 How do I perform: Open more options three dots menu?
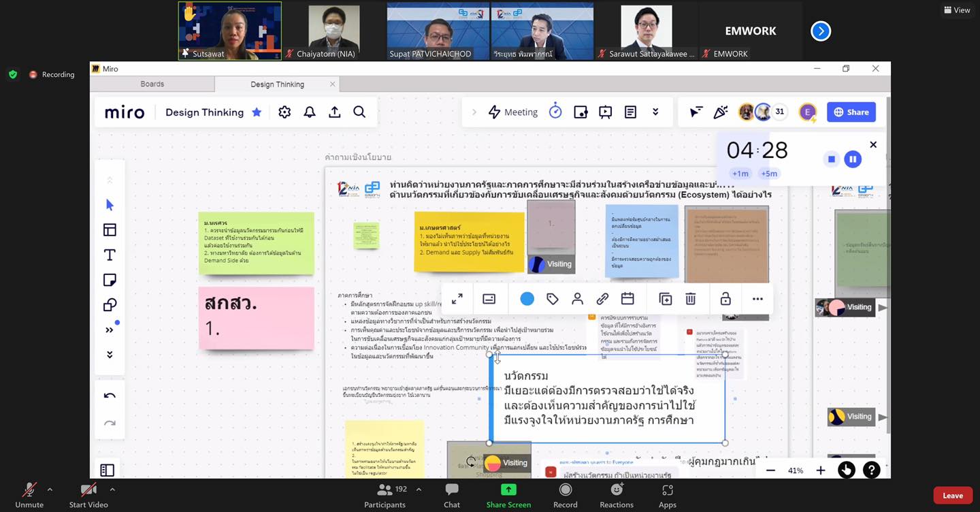tap(757, 299)
